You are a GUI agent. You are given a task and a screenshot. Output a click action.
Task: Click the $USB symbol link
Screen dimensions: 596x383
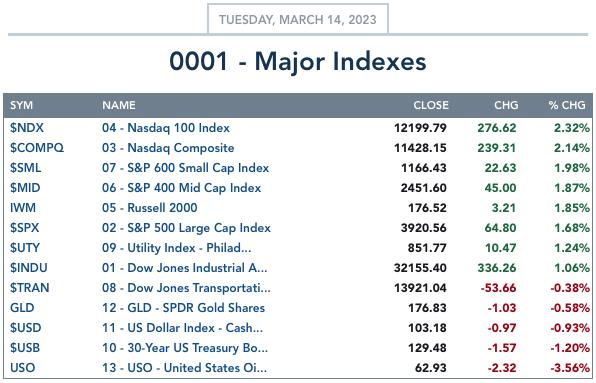[x=25, y=348]
